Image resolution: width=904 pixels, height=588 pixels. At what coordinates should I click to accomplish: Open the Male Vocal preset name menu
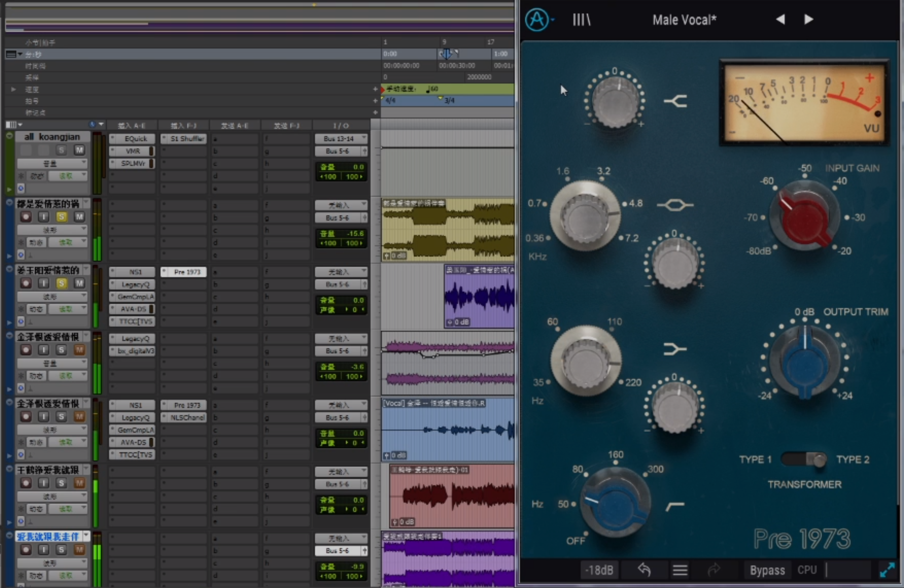click(684, 20)
